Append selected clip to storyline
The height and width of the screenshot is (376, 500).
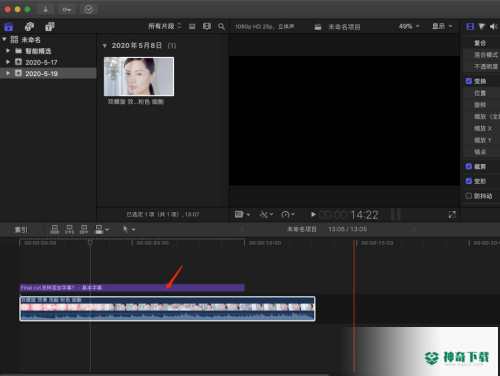(x=84, y=229)
